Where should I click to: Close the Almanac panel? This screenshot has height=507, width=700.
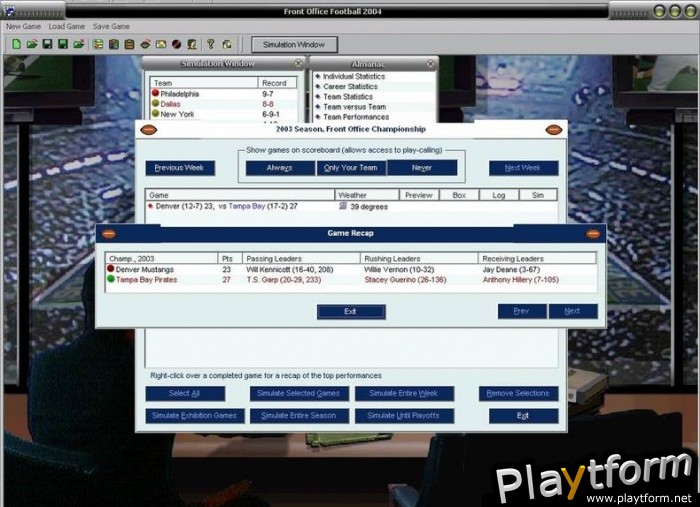coord(430,64)
